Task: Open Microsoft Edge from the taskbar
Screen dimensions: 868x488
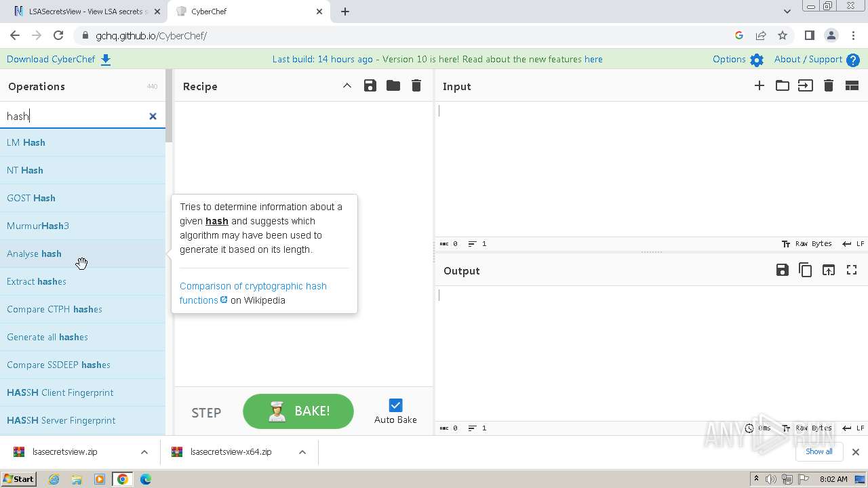Action: point(146,479)
